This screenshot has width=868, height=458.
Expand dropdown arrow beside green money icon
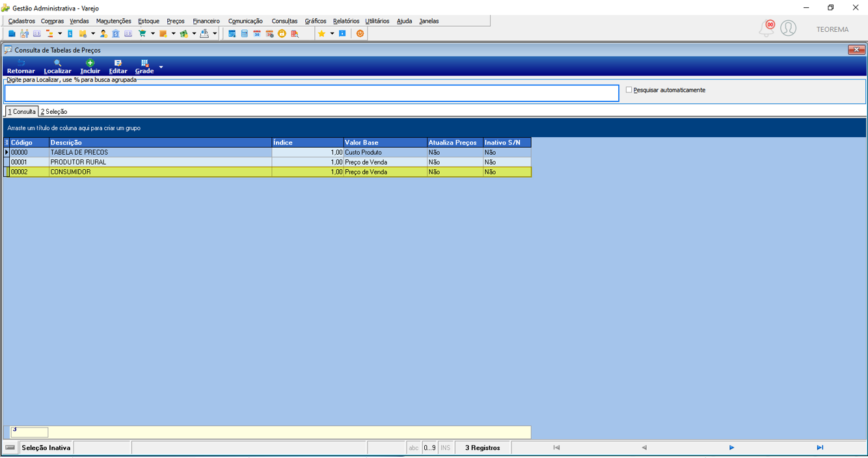(194, 33)
